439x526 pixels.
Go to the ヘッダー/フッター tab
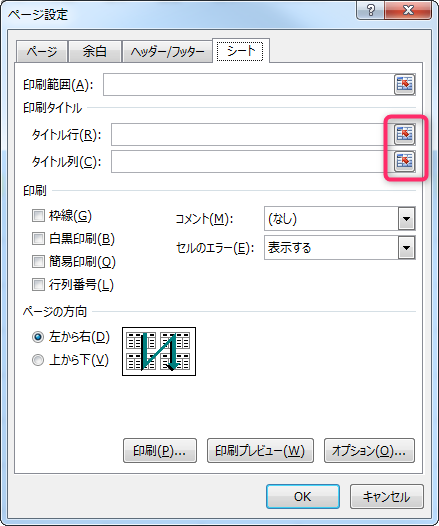[167, 52]
